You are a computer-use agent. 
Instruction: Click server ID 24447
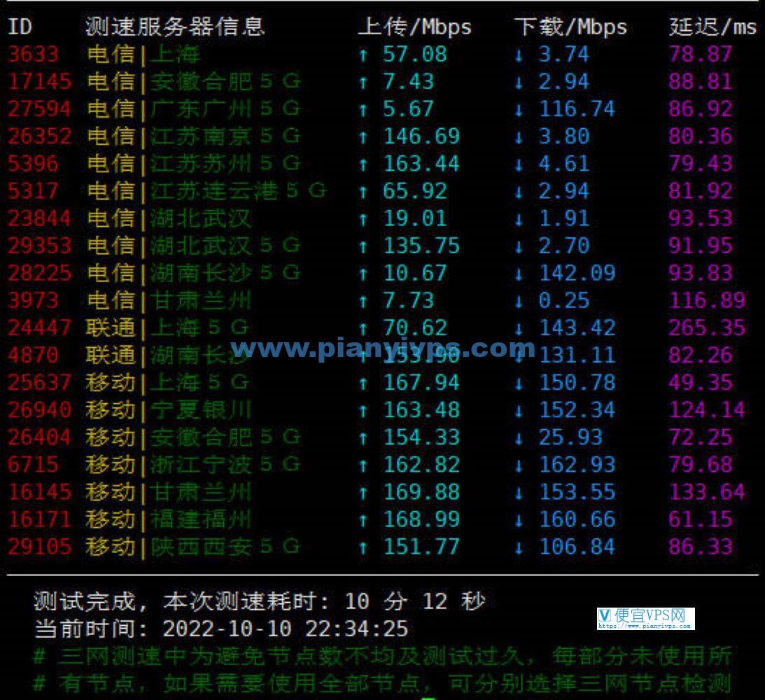[x=39, y=328]
